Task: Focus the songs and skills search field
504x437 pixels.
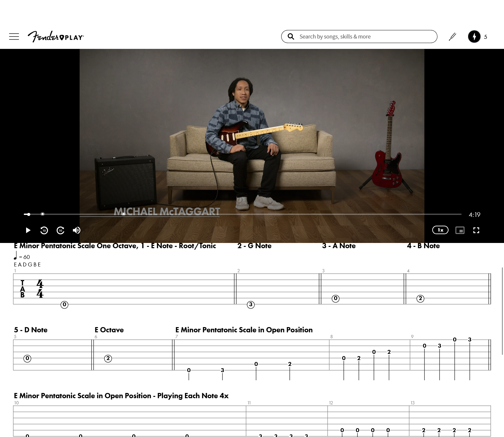Action: 359,37
